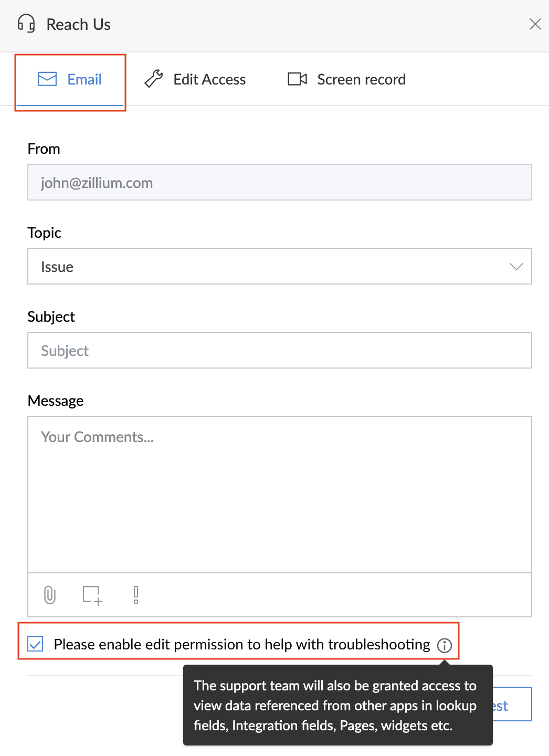549x756 pixels.
Task: Click the envelope icon on the Email tab
Action: point(47,79)
